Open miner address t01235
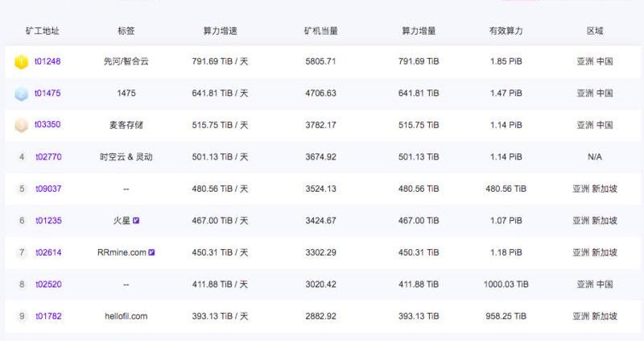The image size is (644, 341). [x=48, y=221]
